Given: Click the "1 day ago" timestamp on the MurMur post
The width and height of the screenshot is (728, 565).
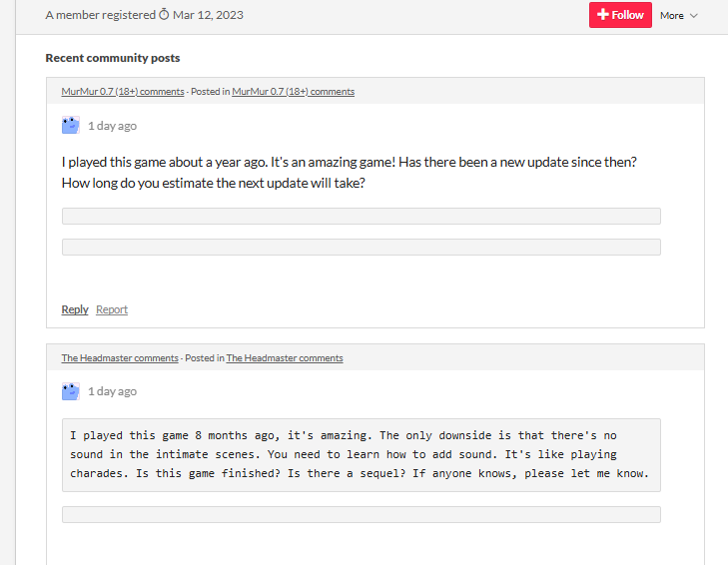Looking at the screenshot, I should (x=112, y=126).
